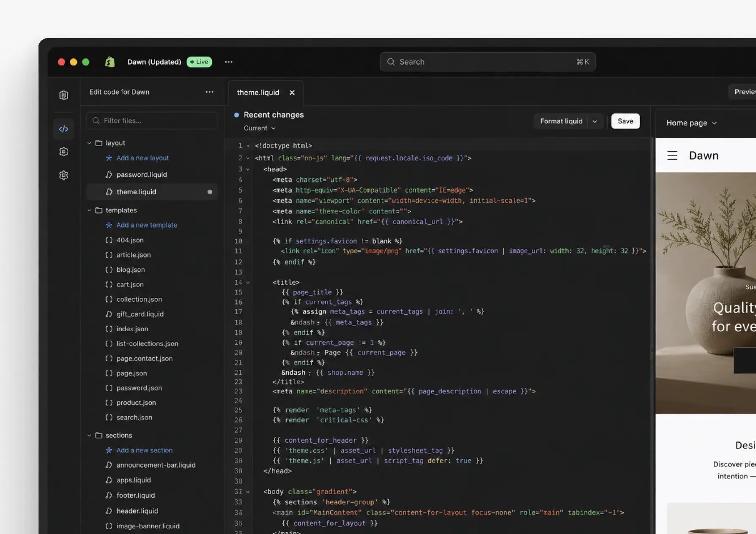Open the Current version dropdown

[260, 128]
